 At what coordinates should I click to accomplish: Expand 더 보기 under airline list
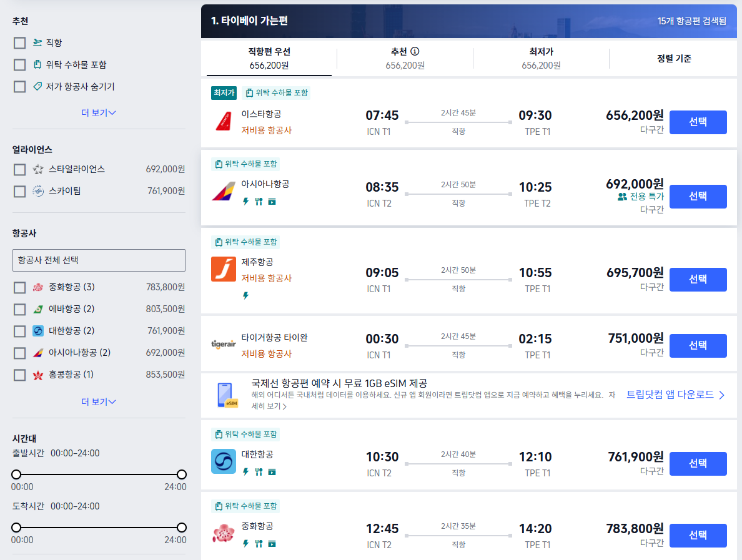tap(99, 401)
